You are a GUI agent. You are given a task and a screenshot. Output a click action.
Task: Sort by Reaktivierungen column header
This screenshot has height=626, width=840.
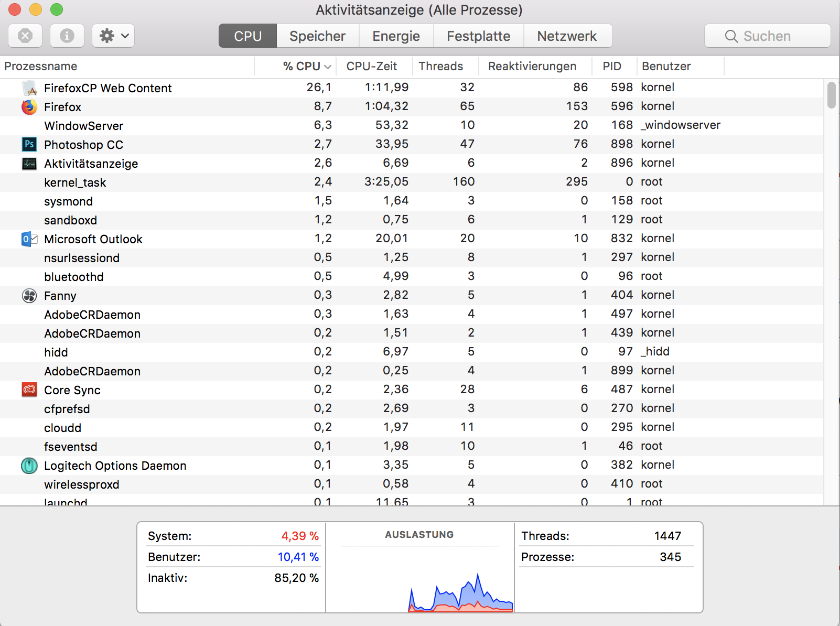point(535,67)
